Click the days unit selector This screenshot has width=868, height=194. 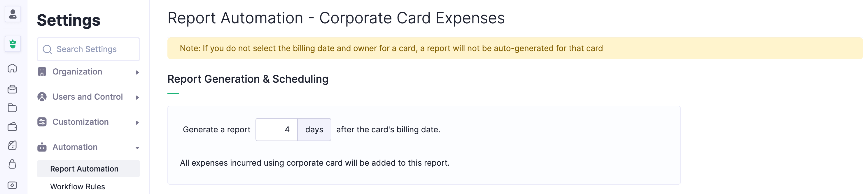[x=314, y=129]
